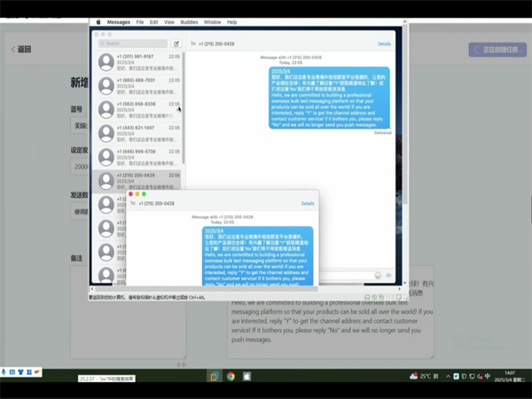Click the compose new message icon
532x399 pixels.
tap(176, 43)
